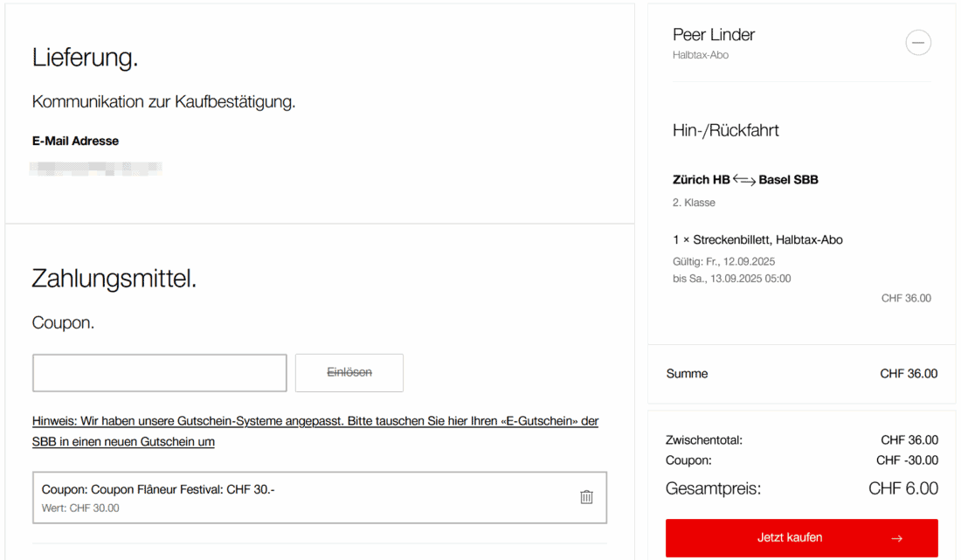Select the applied Coupon Flâneur Festival entry
Image resolution: width=961 pixels, height=560 pixels.
(x=158, y=490)
